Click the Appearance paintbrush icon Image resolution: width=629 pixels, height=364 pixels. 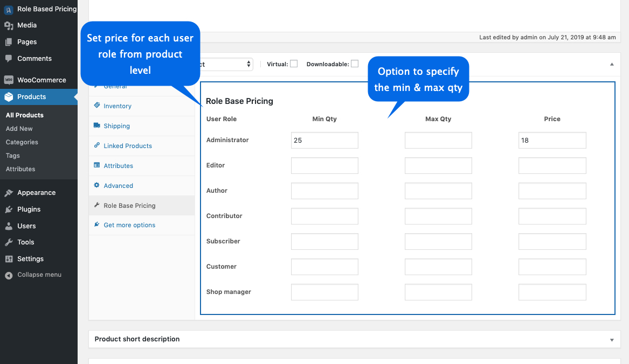9,193
